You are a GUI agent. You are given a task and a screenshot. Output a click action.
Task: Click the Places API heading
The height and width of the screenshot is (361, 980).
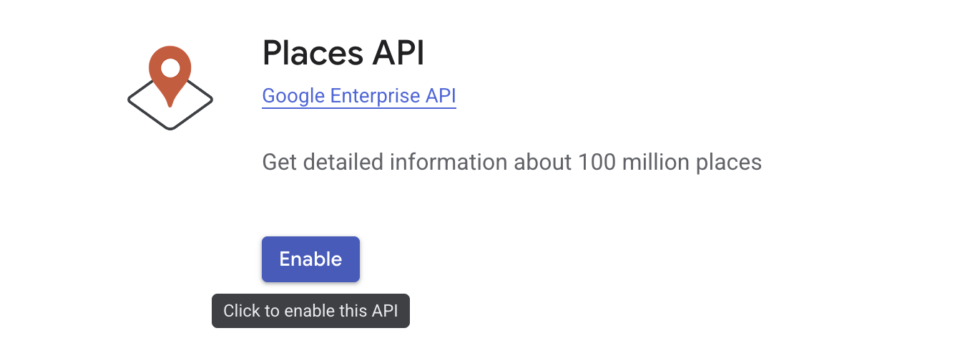[343, 53]
